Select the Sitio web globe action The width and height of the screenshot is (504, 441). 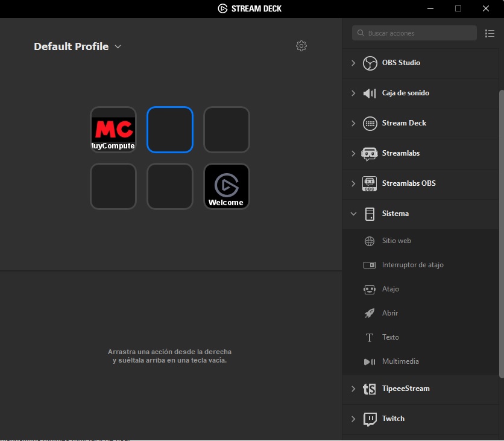click(x=370, y=241)
